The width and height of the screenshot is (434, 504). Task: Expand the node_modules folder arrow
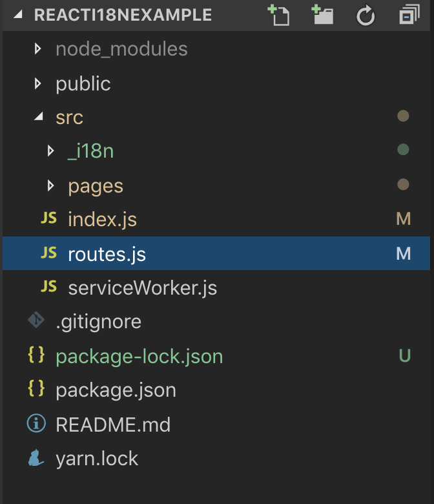tap(38, 49)
